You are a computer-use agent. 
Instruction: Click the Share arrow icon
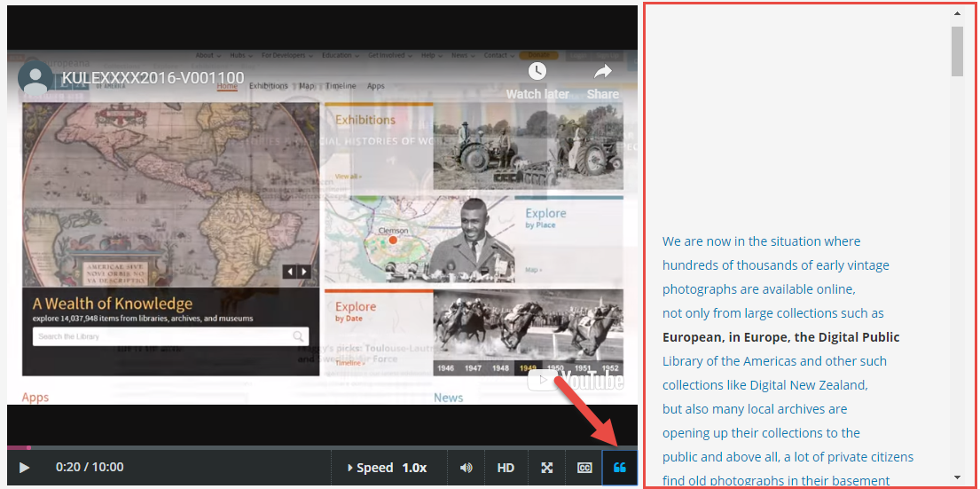pos(602,72)
